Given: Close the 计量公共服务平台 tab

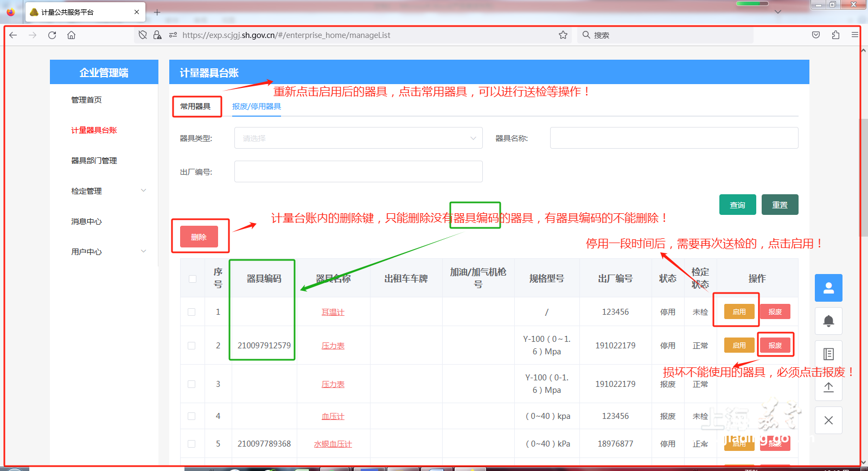Looking at the screenshot, I should click(x=137, y=12).
